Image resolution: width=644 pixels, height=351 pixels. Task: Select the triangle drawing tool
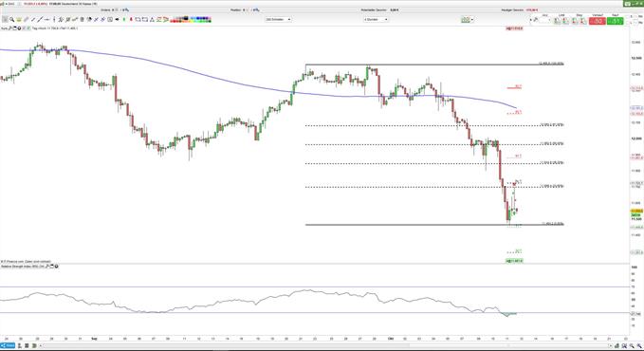tap(152, 19)
